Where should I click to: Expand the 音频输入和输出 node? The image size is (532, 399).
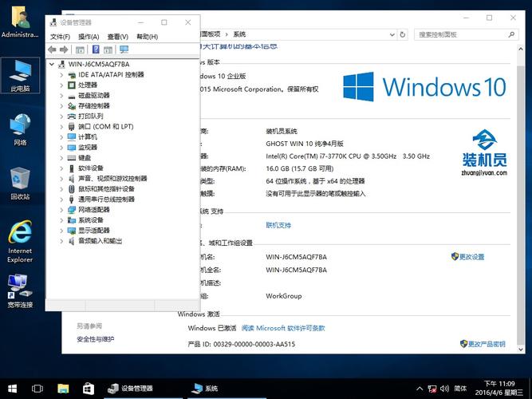tap(61, 241)
